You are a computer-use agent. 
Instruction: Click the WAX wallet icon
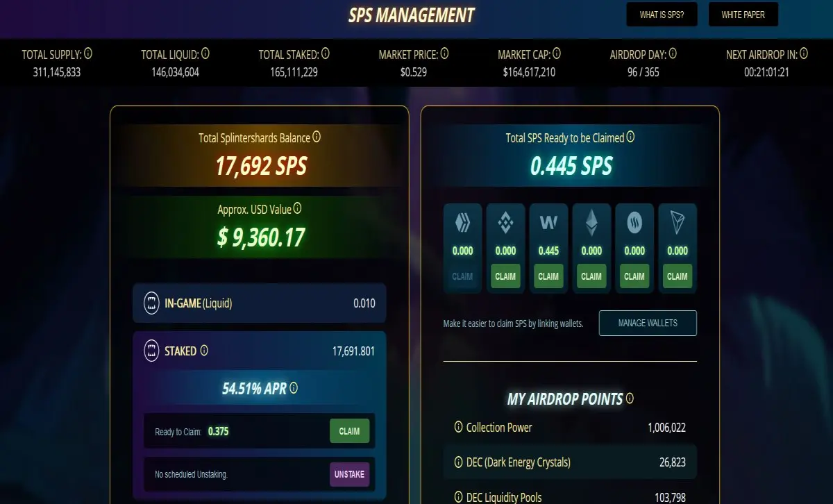pyautogui.click(x=548, y=223)
